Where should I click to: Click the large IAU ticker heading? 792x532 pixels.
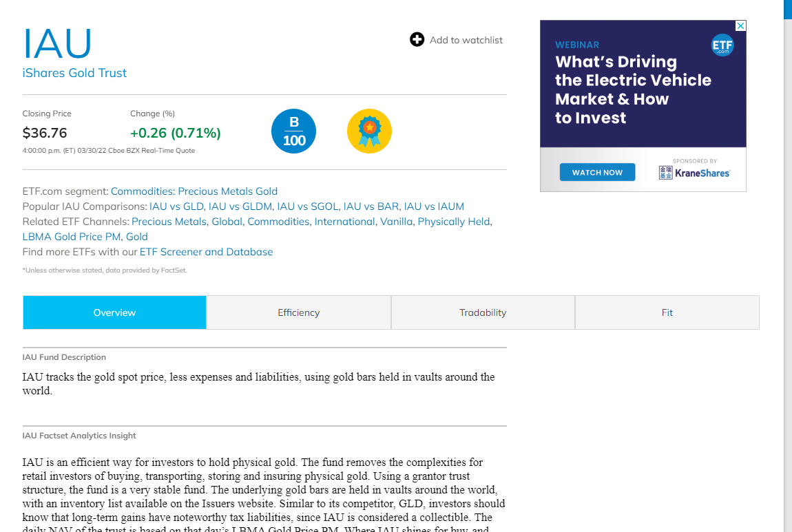pyautogui.click(x=57, y=44)
